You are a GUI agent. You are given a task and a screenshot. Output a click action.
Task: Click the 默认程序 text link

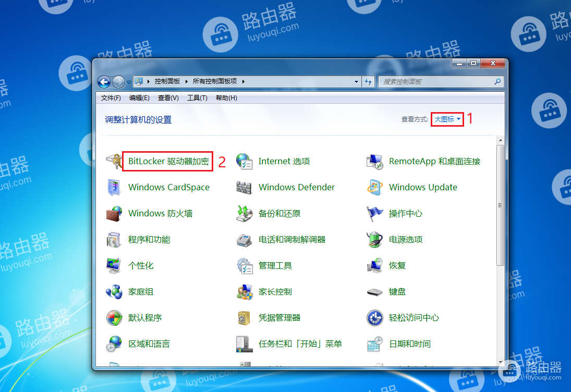tap(145, 318)
